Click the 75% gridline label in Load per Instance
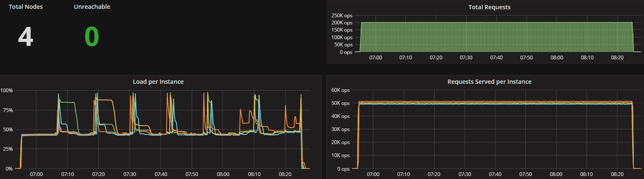Image resolution: width=644 pixels, height=179 pixels. [x=8, y=110]
